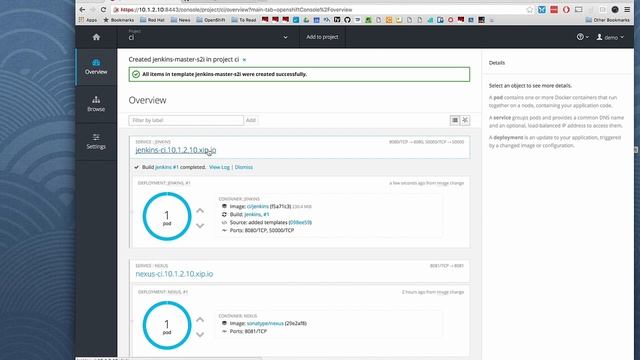This screenshot has height=360, width=640.
Task: Click the browser back arrow
Action: (x=82, y=9)
